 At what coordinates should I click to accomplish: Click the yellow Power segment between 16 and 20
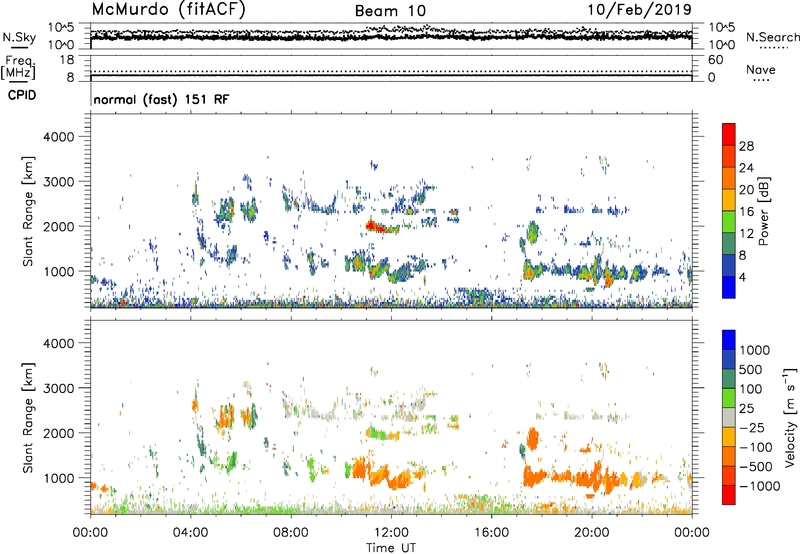point(729,200)
